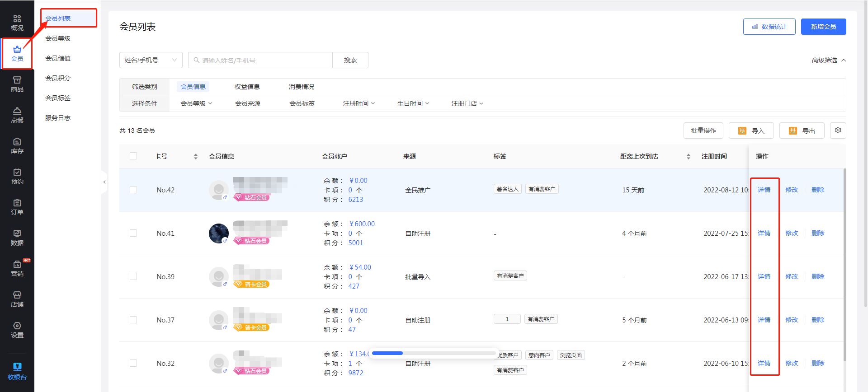
Task: Open 详情 for member No.42
Action: click(764, 190)
